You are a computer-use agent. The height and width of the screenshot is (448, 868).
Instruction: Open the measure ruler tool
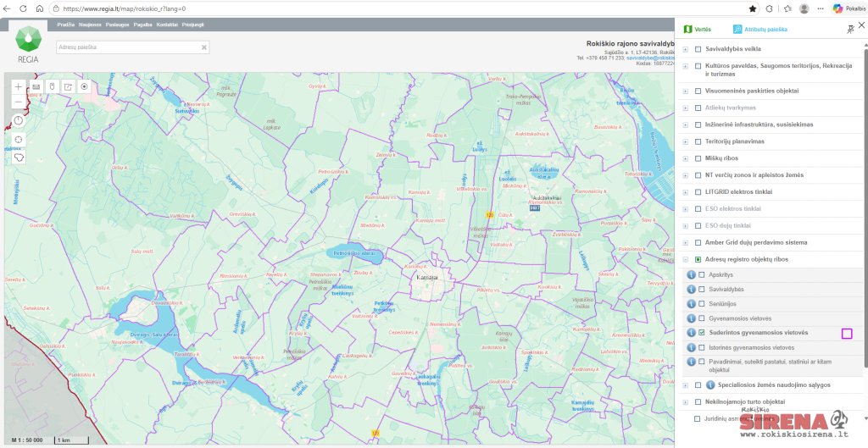click(x=36, y=86)
